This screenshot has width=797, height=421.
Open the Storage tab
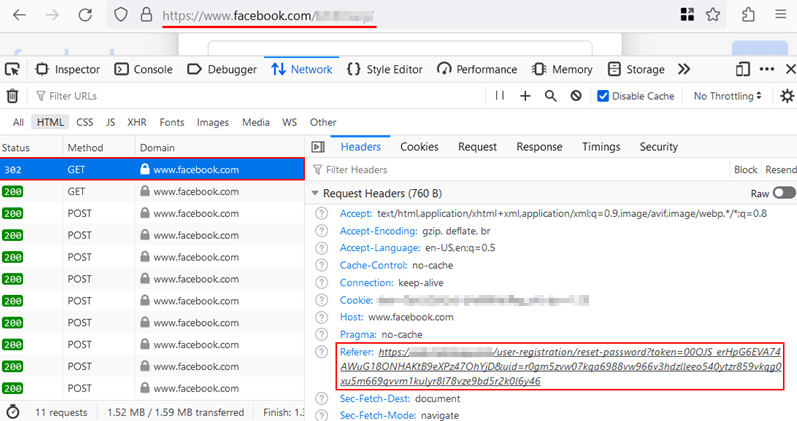point(636,69)
